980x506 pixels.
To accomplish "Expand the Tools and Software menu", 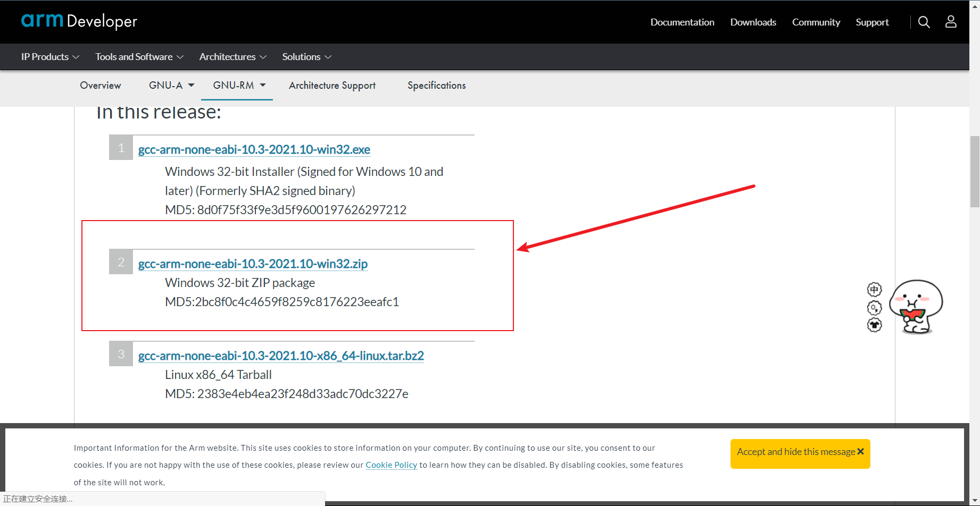I will tap(139, 57).
